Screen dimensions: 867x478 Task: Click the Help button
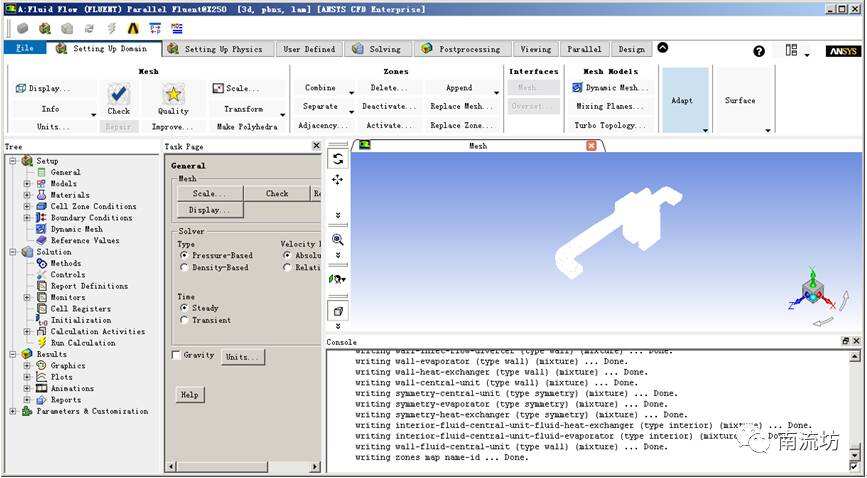click(190, 395)
